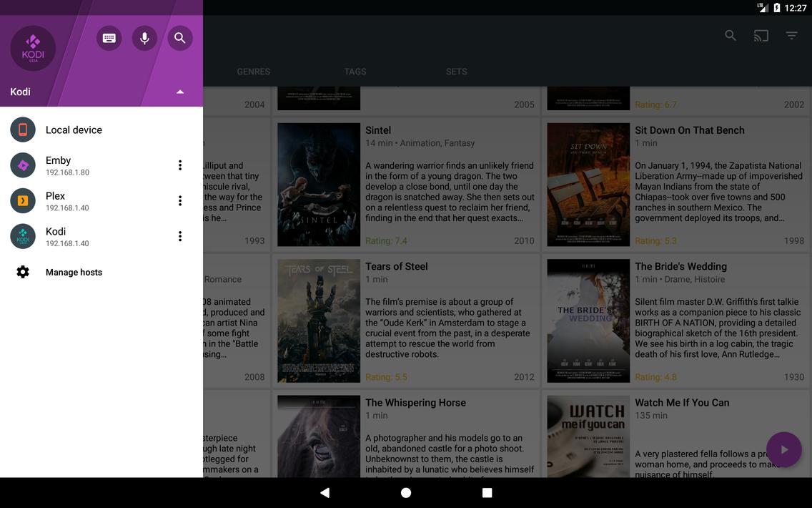The height and width of the screenshot is (508, 812).
Task: Tap the search icon in top toolbar
Action: tap(731, 35)
